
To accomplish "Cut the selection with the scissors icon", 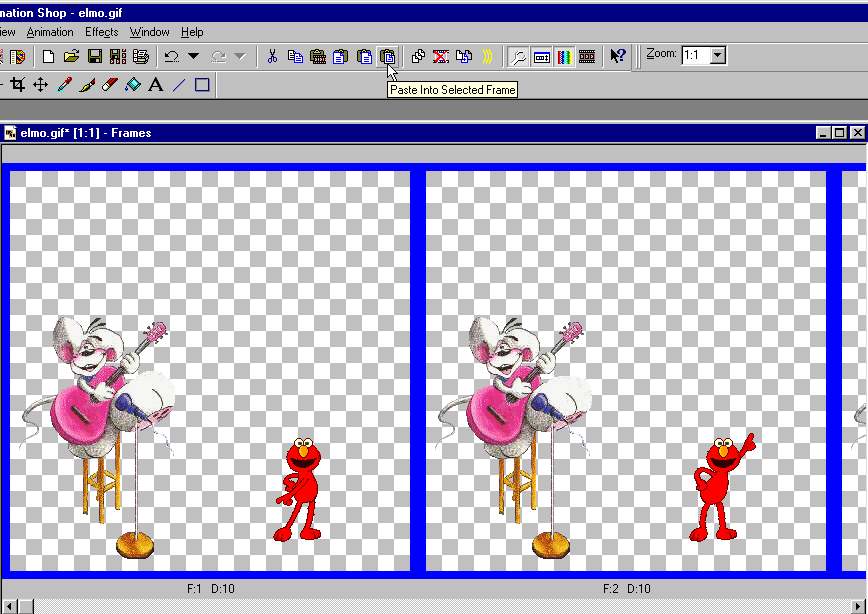I will [x=272, y=56].
